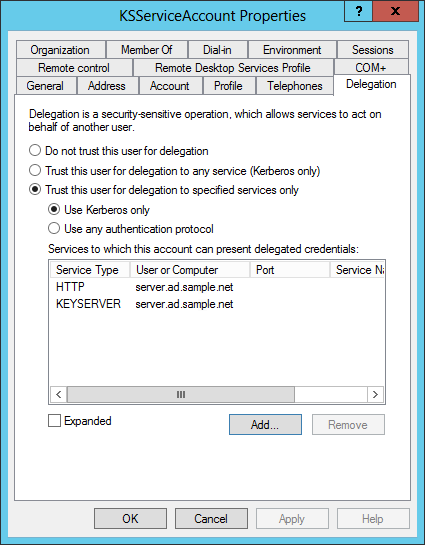Go to the General tab

[x=45, y=86]
